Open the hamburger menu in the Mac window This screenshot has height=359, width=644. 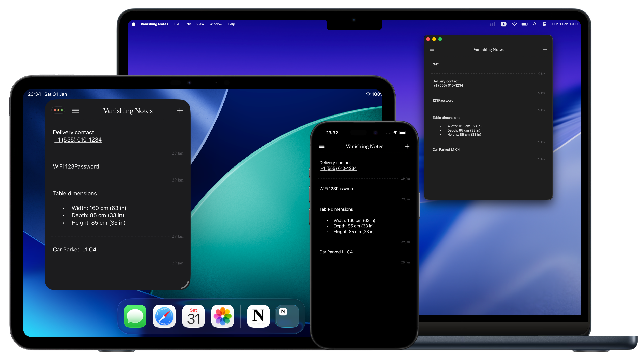click(x=432, y=50)
